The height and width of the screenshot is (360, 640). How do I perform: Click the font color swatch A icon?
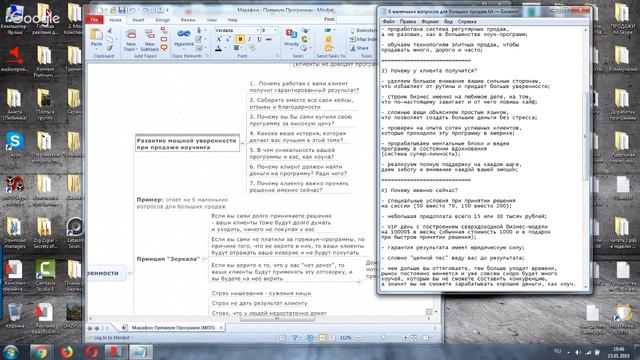(218, 48)
